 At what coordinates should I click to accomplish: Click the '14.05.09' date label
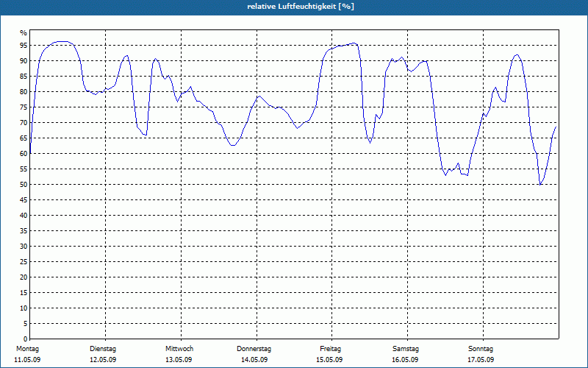click(254, 360)
